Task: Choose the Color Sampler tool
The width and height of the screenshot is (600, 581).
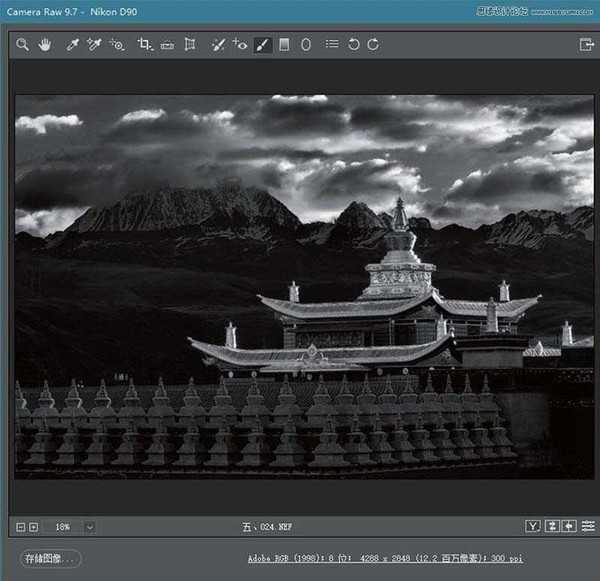Action: [94, 45]
